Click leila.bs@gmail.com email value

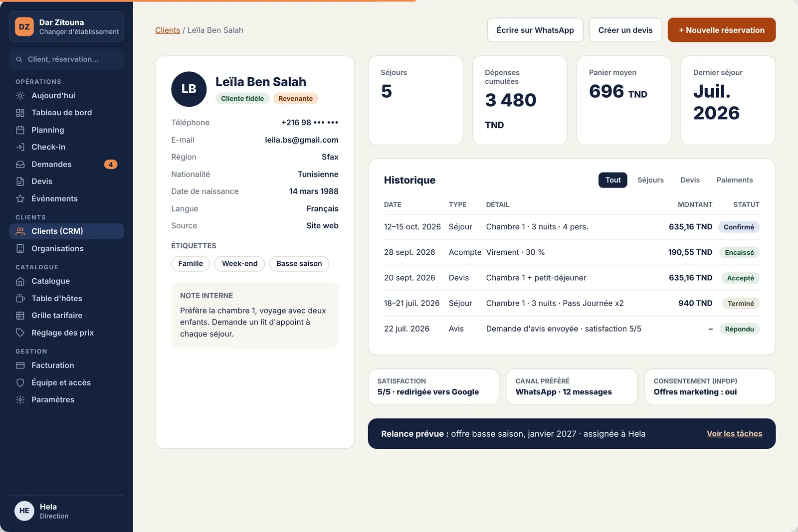click(x=302, y=140)
